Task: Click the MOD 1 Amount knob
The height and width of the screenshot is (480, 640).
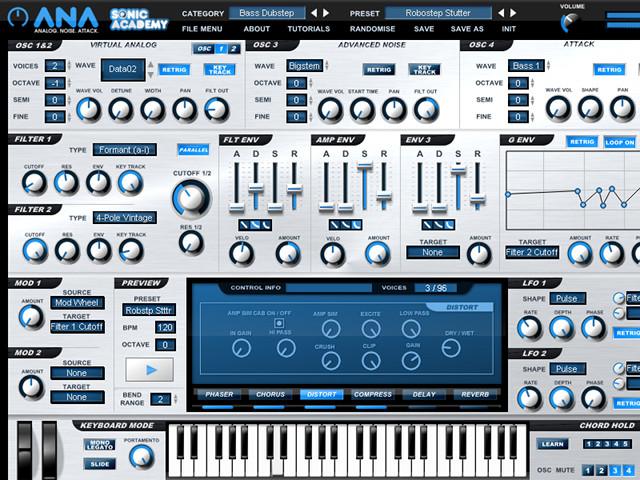Action: [x=31, y=317]
